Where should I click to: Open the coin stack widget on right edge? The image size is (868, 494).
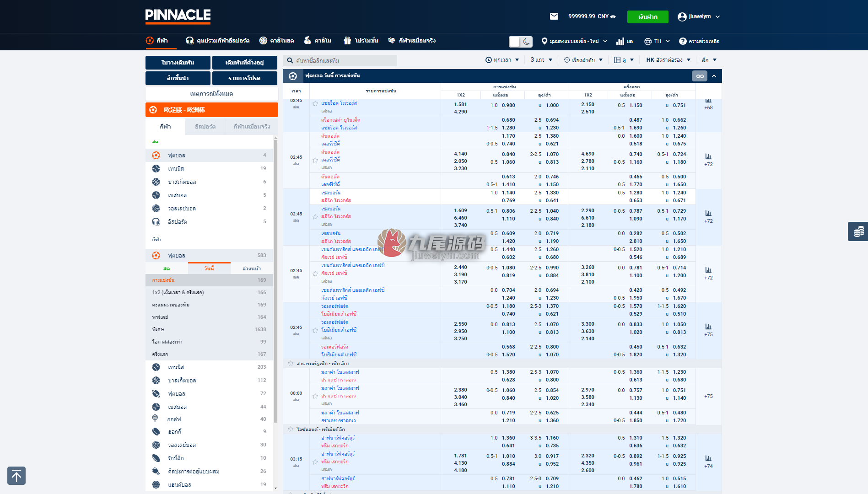[858, 231]
